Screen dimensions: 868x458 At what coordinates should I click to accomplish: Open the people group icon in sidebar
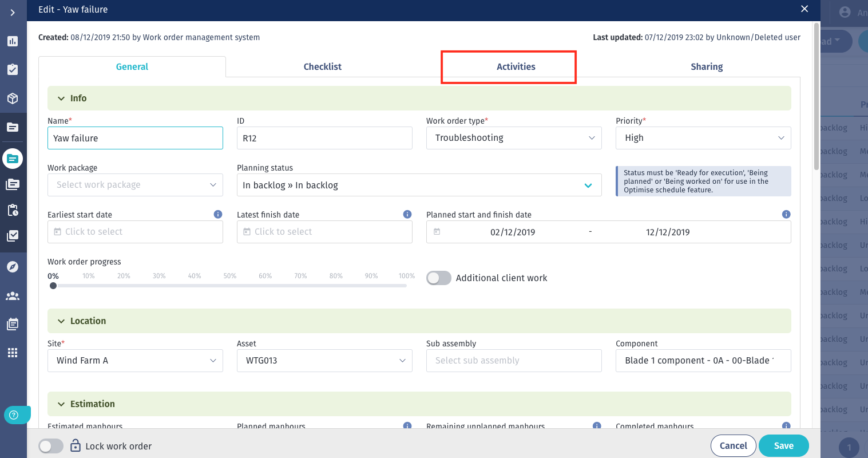[13, 296]
